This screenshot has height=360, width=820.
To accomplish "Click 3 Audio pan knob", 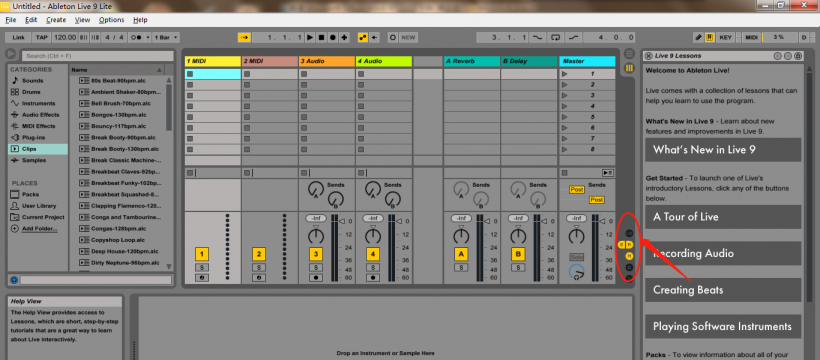I will click(316, 235).
